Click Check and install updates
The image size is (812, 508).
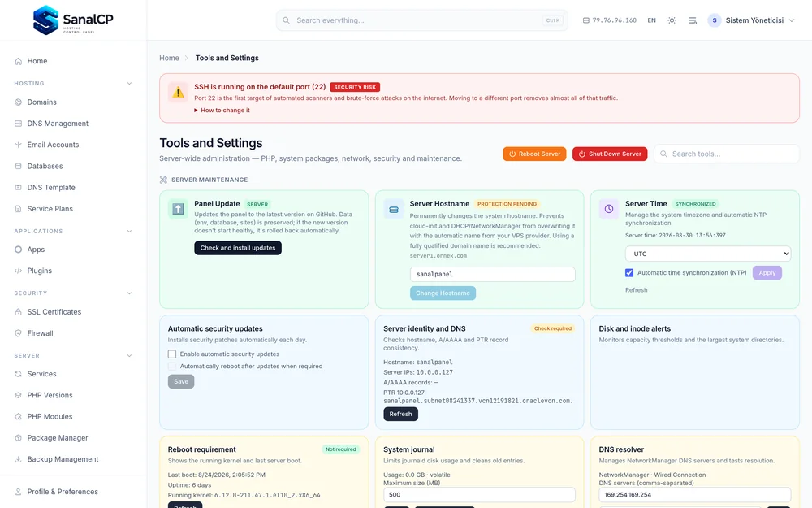click(x=238, y=248)
